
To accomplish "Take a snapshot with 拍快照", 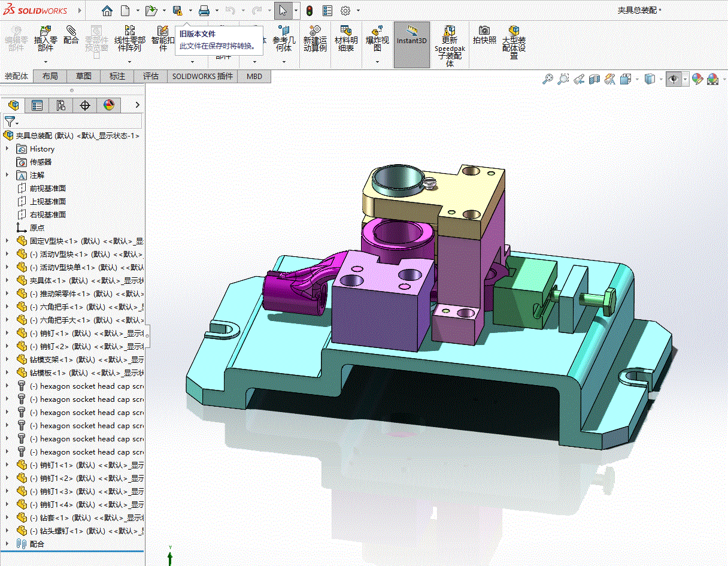I will tap(484, 35).
